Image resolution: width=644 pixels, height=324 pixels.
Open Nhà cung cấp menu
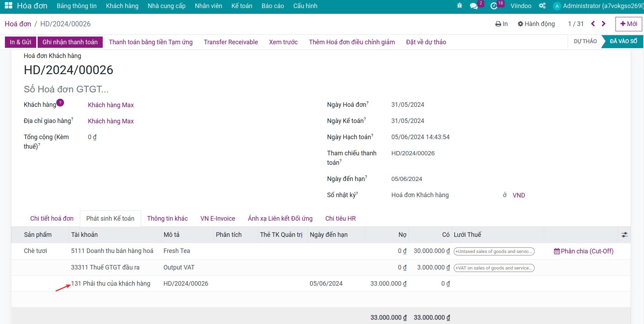tap(167, 6)
